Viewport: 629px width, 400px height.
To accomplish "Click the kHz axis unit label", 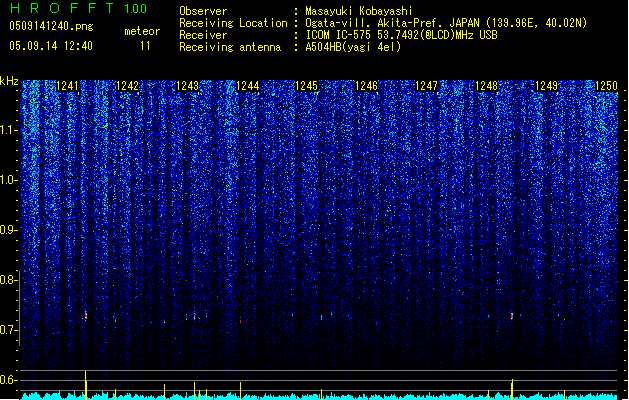I will [x=9, y=81].
